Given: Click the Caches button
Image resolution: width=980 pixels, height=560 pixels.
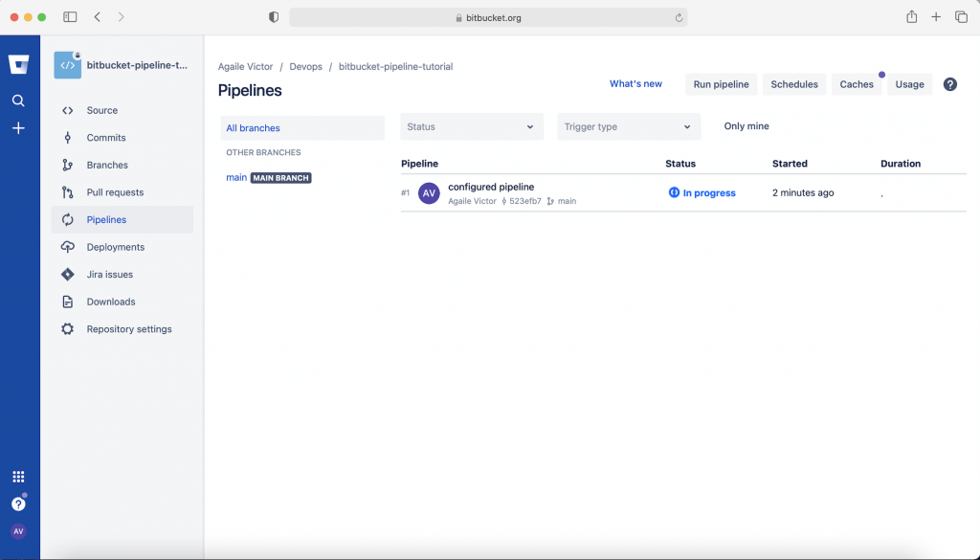Looking at the screenshot, I should pyautogui.click(x=857, y=84).
